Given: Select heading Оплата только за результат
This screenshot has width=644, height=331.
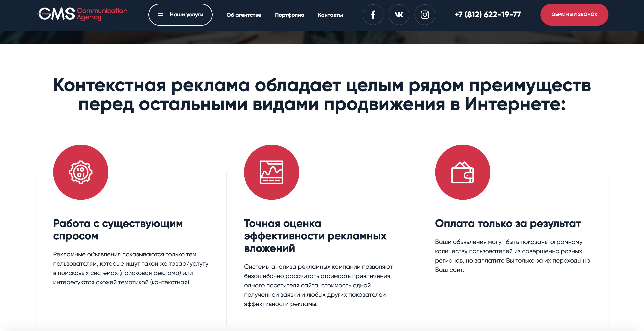Looking at the screenshot, I should tap(508, 224).
